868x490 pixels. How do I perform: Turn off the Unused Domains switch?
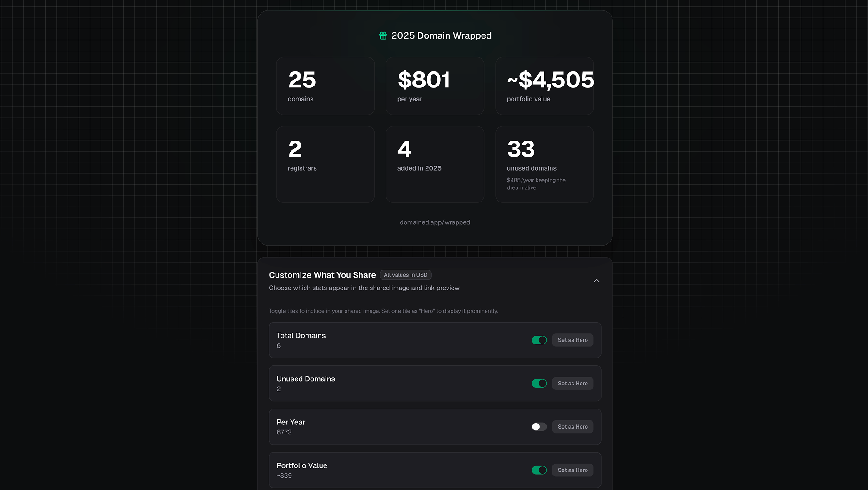click(539, 383)
